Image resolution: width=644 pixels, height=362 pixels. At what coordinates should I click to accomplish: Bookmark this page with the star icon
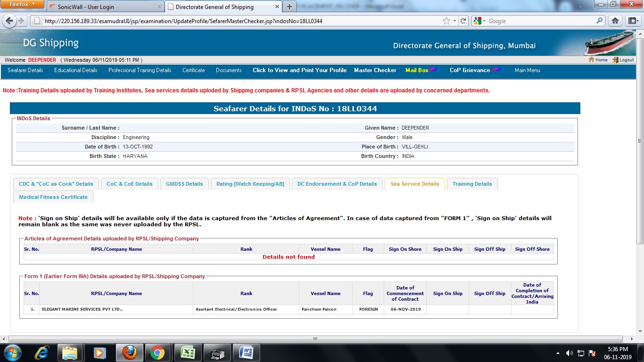pyautogui.click(x=446, y=21)
